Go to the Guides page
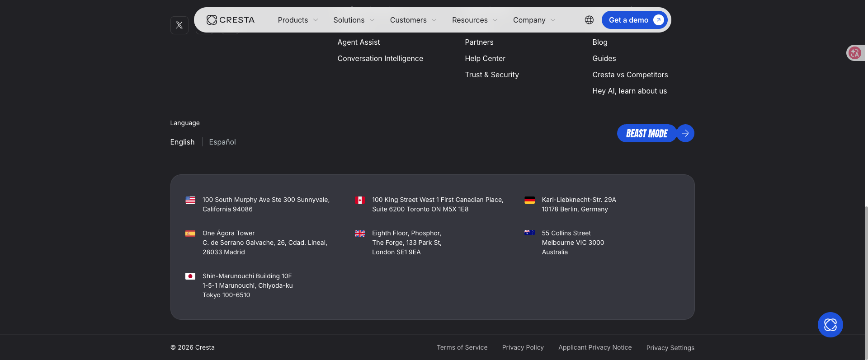The image size is (868, 360). (x=604, y=58)
